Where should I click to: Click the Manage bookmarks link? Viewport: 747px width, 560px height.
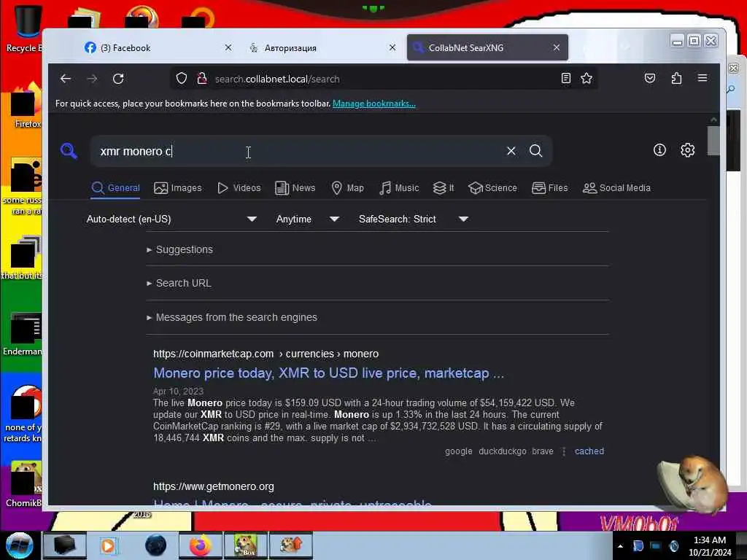point(374,104)
